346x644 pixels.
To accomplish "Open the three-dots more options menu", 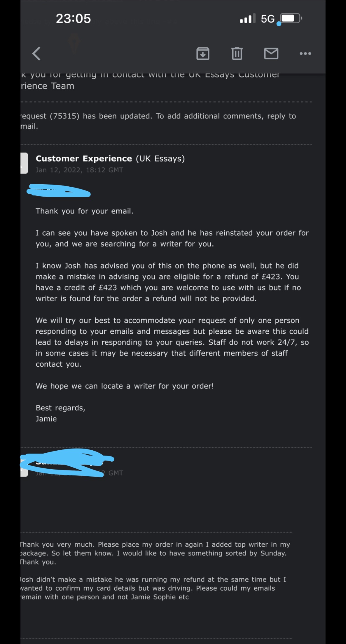I will pyautogui.click(x=305, y=53).
